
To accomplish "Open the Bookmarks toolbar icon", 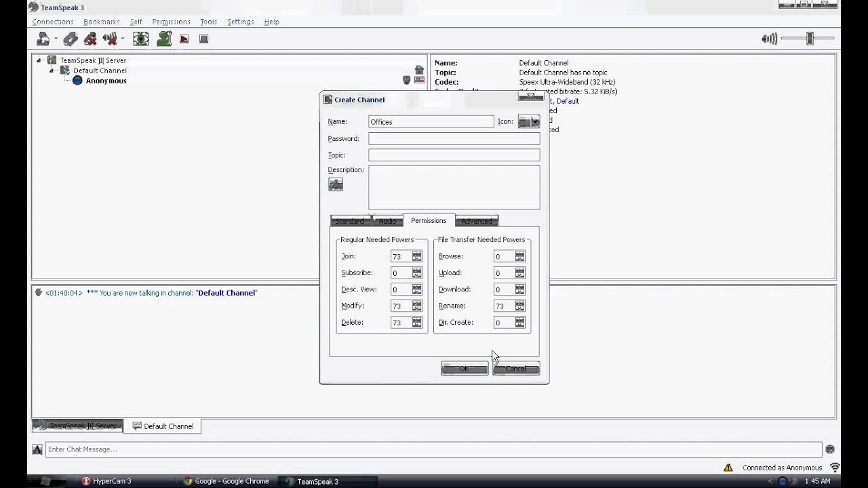I will pyautogui.click(x=71, y=39).
